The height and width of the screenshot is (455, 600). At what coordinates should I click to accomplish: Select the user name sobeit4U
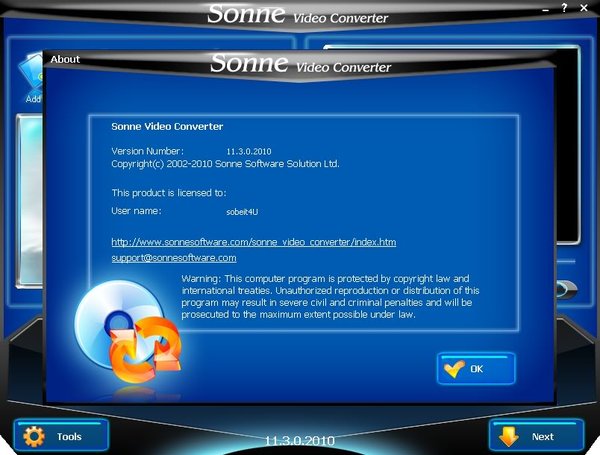tap(242, 212)
